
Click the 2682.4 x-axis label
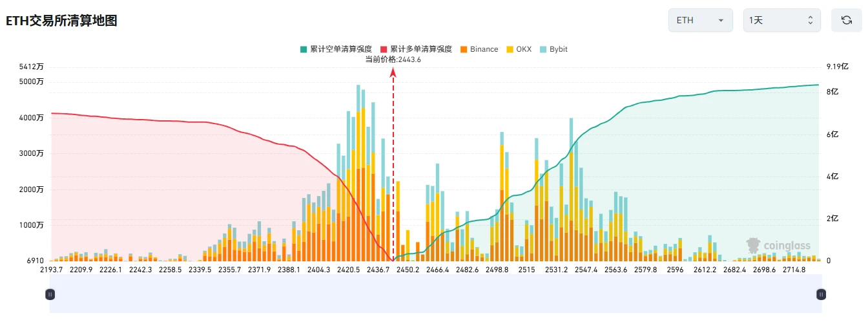(x=735, y=270)
